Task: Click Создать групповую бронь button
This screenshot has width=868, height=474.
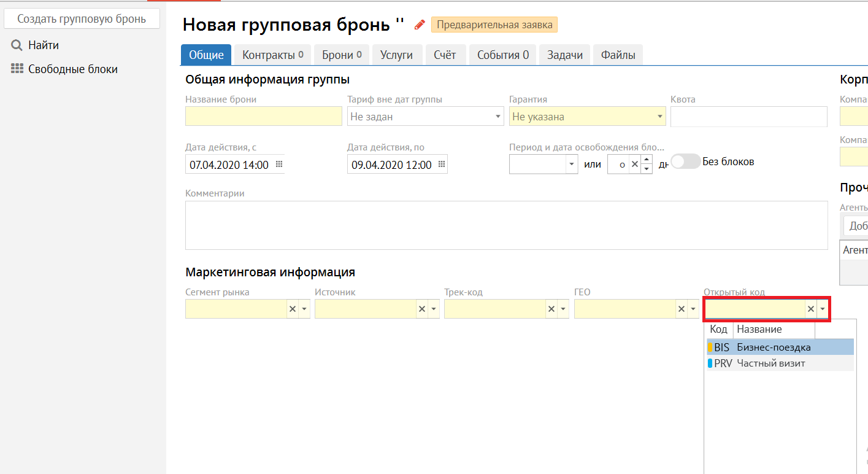Action: pyautogui.click(x=82, y=18)
